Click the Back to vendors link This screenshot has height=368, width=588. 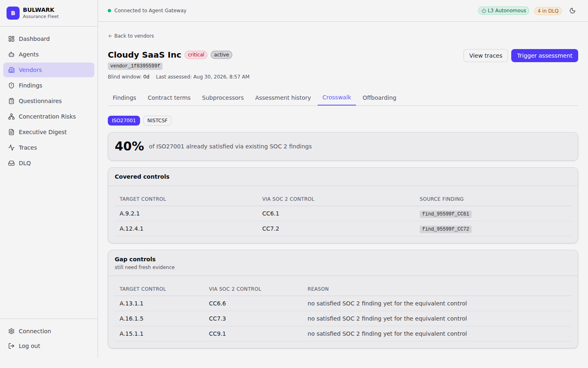click(x=131, y=36)
